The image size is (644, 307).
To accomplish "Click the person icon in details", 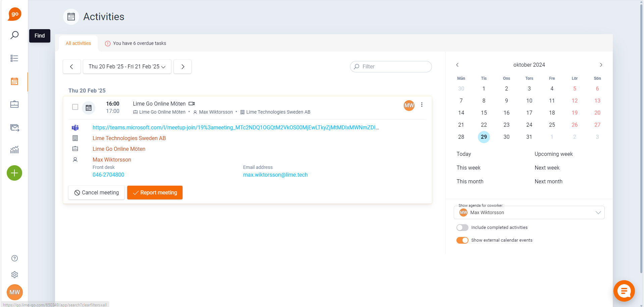I will (75, 160).
